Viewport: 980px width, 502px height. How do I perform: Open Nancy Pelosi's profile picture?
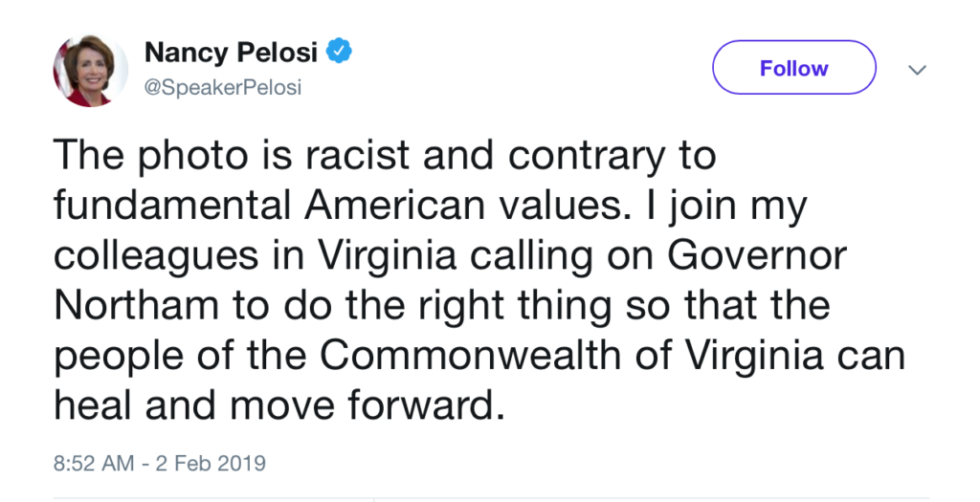tap(91, 71)
